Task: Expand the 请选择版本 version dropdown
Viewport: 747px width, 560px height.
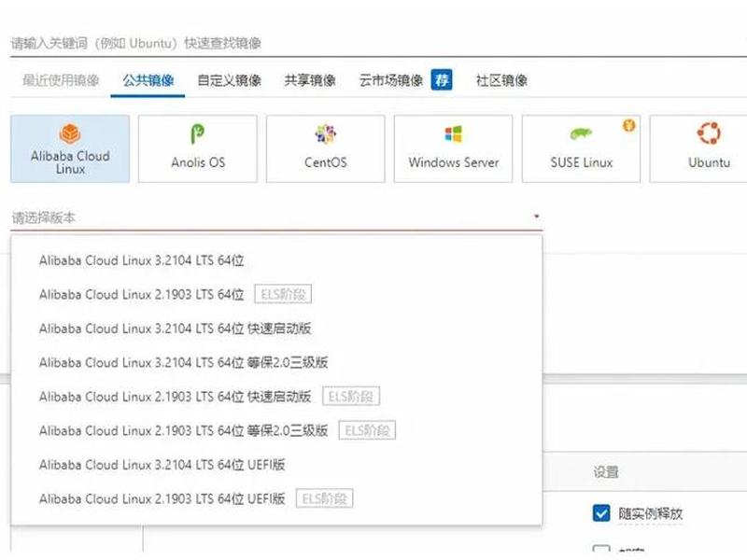Action: tap(276, 217)
